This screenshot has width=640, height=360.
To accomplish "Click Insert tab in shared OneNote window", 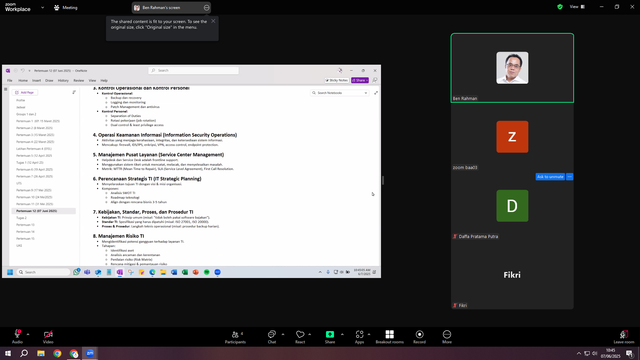I will (x=37, y=81).
